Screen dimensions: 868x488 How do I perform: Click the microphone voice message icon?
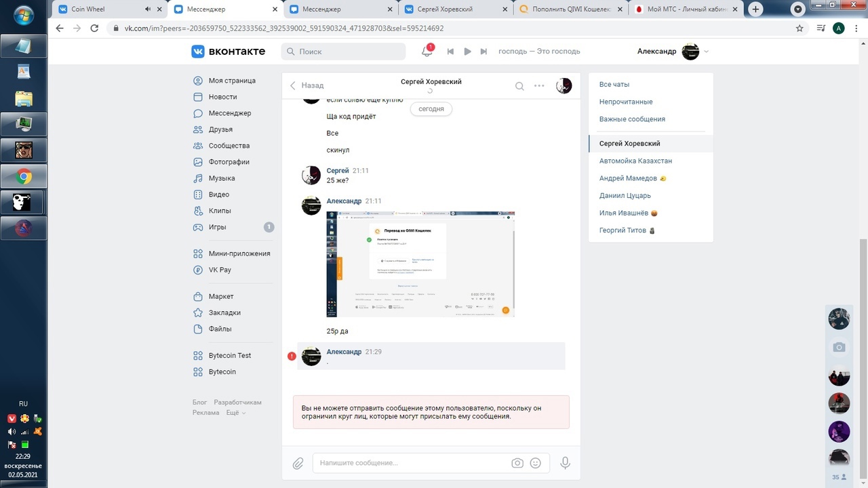(x=565, y=463)
